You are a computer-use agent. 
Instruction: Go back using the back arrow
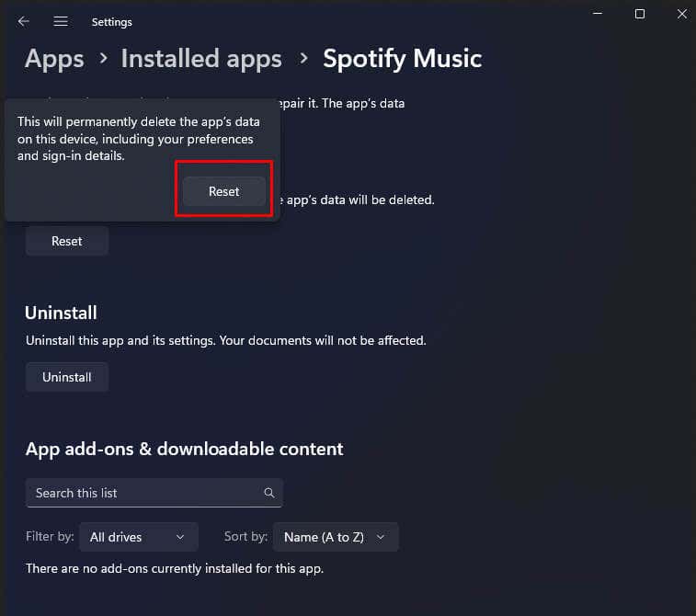(x=24, y=21)
